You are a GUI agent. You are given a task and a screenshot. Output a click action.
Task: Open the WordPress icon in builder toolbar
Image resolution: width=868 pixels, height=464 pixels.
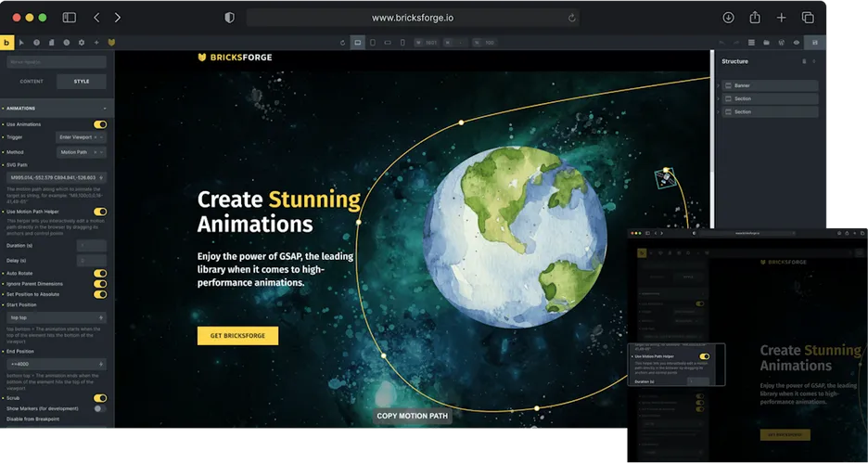coord(782,43)
